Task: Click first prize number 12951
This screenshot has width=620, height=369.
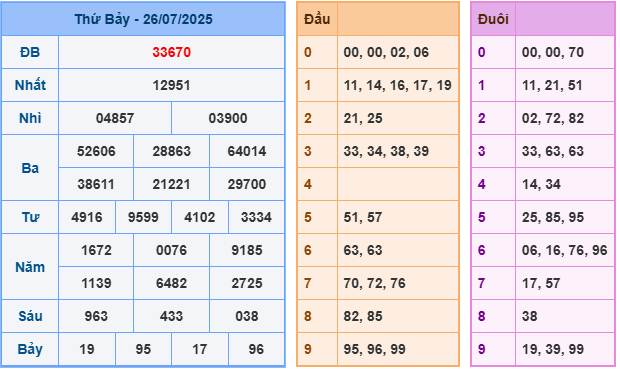Action: pos(172,85)
